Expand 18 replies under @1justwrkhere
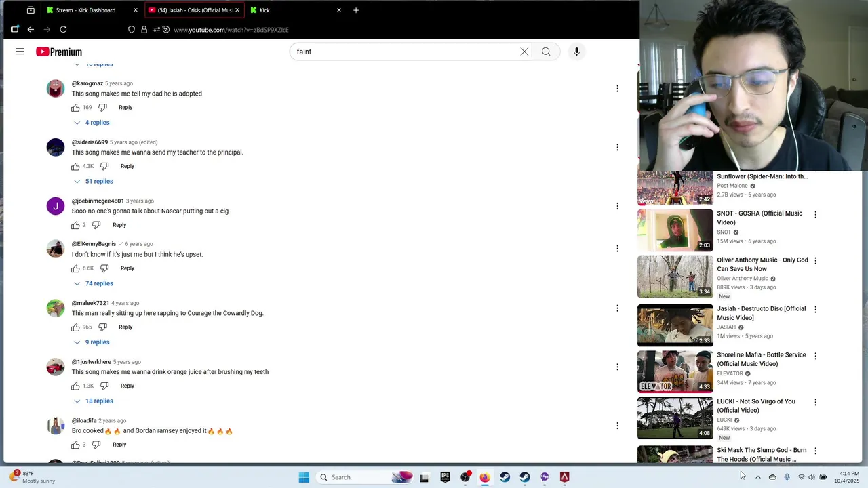The image size is (868, 488). coord(94,401)
